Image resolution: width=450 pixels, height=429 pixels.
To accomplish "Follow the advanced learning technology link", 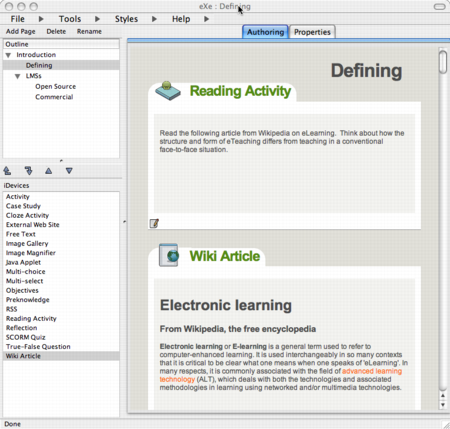I will pyautogui.click(x=281, y=375).
